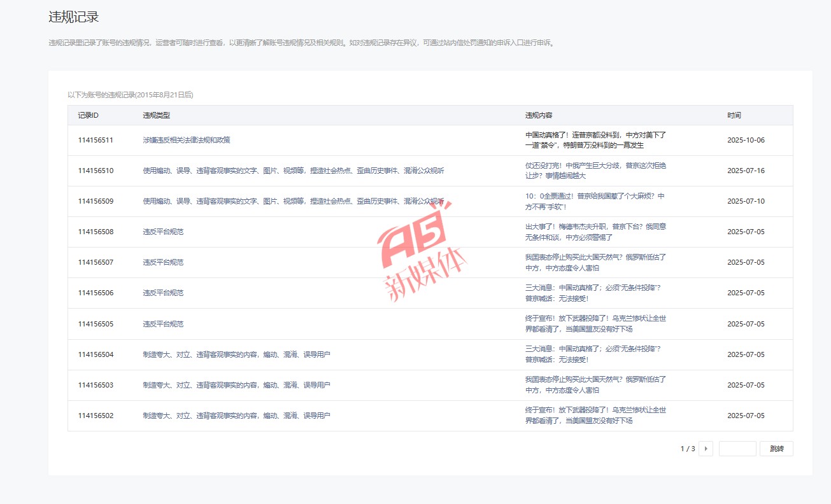
Task: Open the '出大事了！梅德韦杰夫升职' content link
Action: (x=595, y=232)
